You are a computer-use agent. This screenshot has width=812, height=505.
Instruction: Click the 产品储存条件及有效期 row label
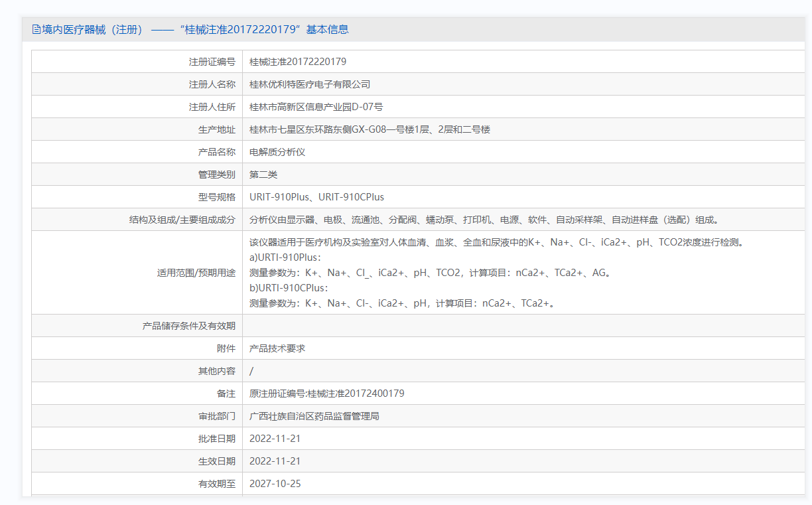click(188, 326)
